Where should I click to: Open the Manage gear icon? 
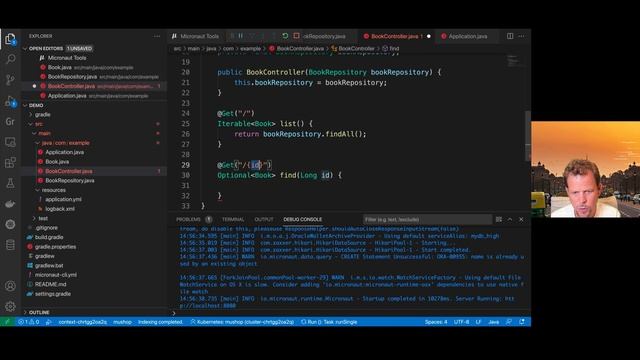pos(10,306)
